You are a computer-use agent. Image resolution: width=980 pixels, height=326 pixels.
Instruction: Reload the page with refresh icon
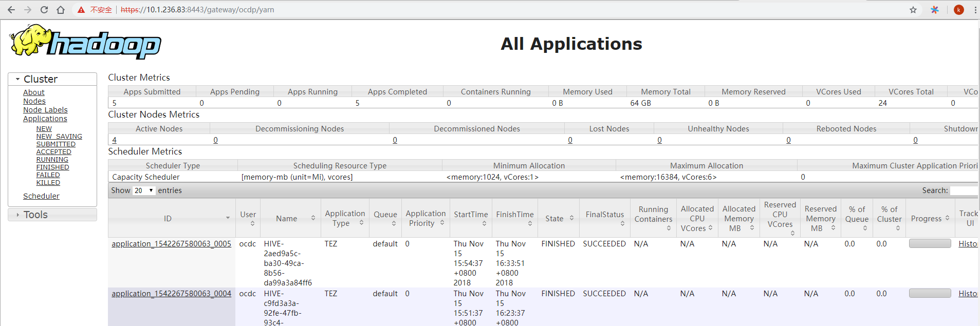44,10
